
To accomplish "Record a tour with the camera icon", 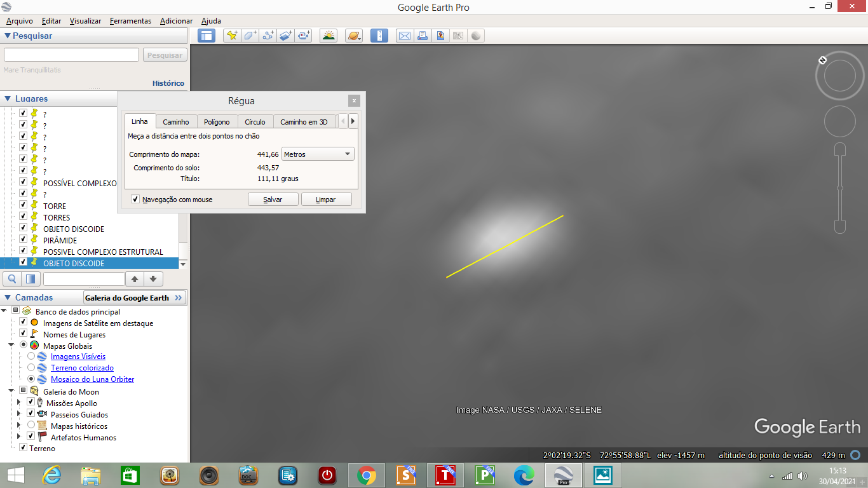I will click(304, 36).
